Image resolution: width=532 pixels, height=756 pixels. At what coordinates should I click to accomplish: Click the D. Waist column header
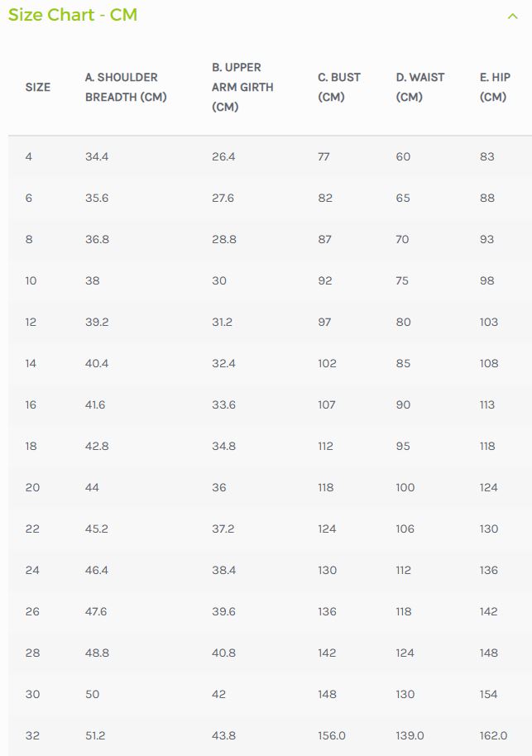click(420, 87)
